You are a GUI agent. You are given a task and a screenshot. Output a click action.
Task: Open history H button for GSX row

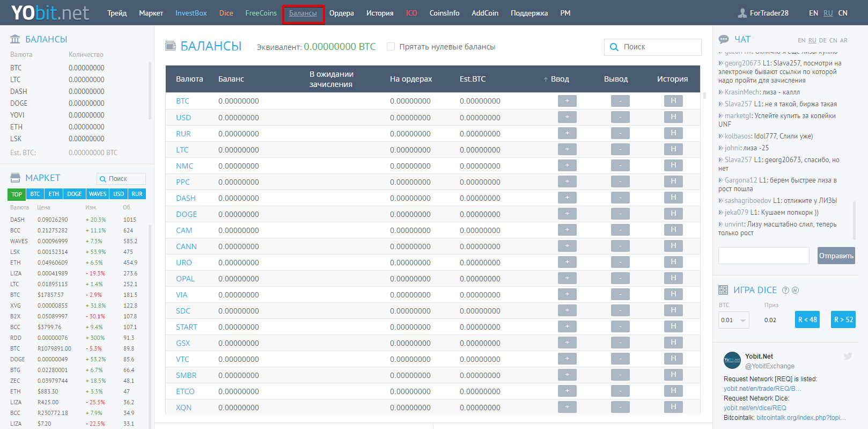tap(673, 343)
